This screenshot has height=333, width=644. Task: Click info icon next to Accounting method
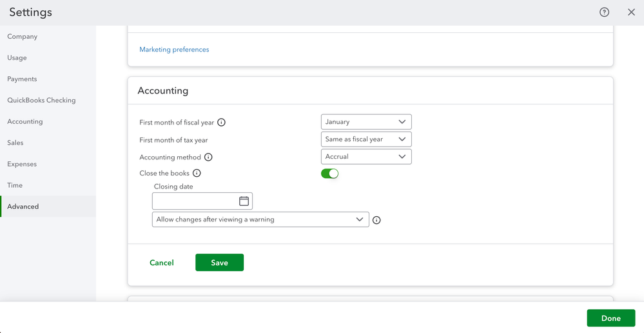click(208, 157)
